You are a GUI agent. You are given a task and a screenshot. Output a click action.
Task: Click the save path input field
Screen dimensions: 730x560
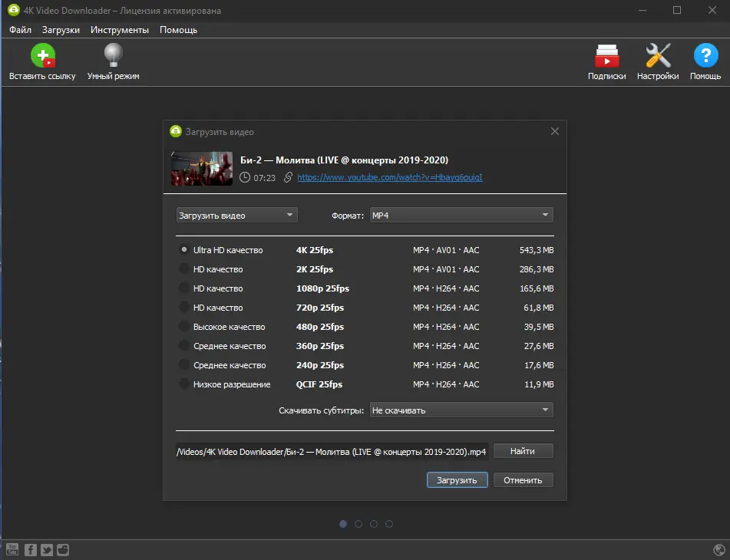coord(332,451)
